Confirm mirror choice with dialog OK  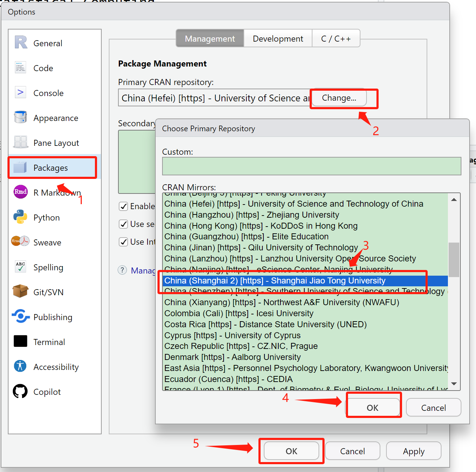pyautogui.click(x=373, y=408)
